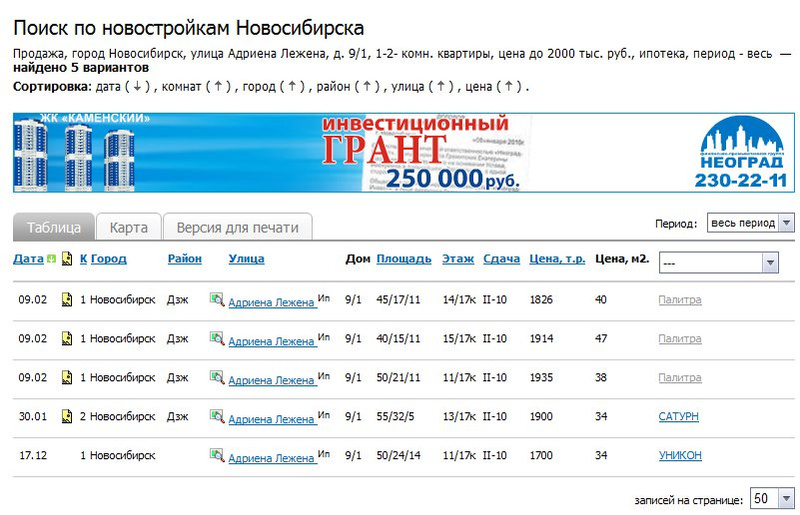This screenshot has height=515, width=800.
Task: Click the note icon in table header
Action: pyautogui.click(x=66, y=259)
